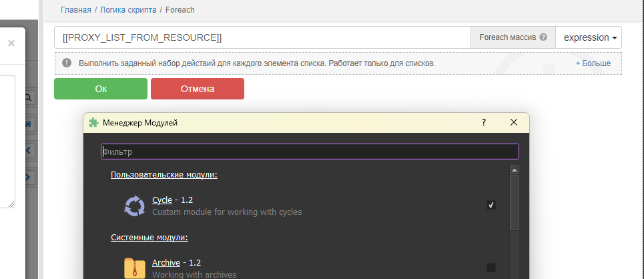The image size is (644, 279).
Task: Expand the description with + Больше
Action: 593,63
